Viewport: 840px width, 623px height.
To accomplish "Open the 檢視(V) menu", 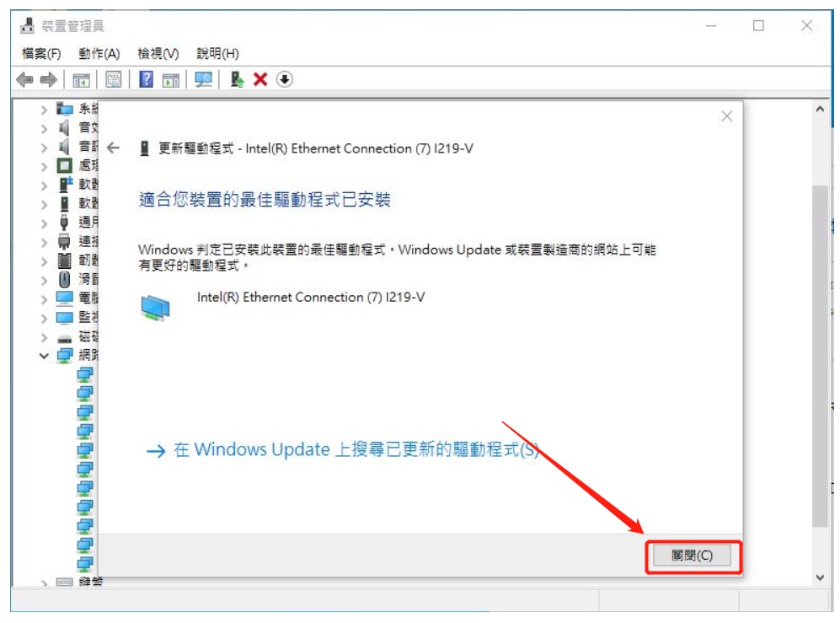I will pos(158,54).
